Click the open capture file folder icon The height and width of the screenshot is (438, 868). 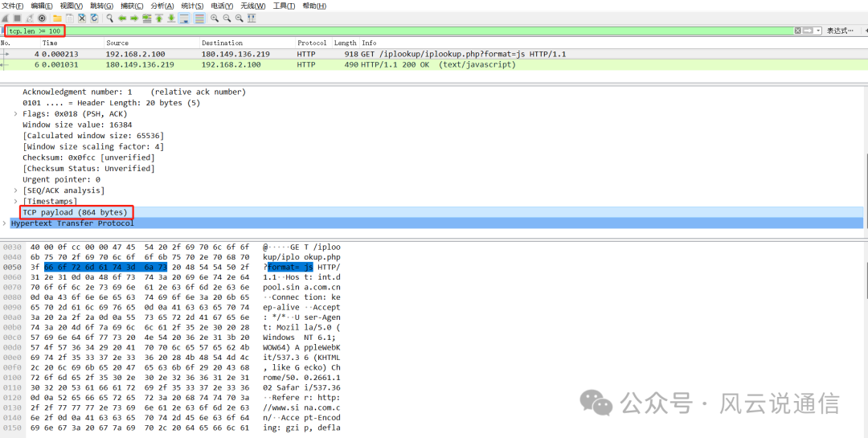[57, 18]
